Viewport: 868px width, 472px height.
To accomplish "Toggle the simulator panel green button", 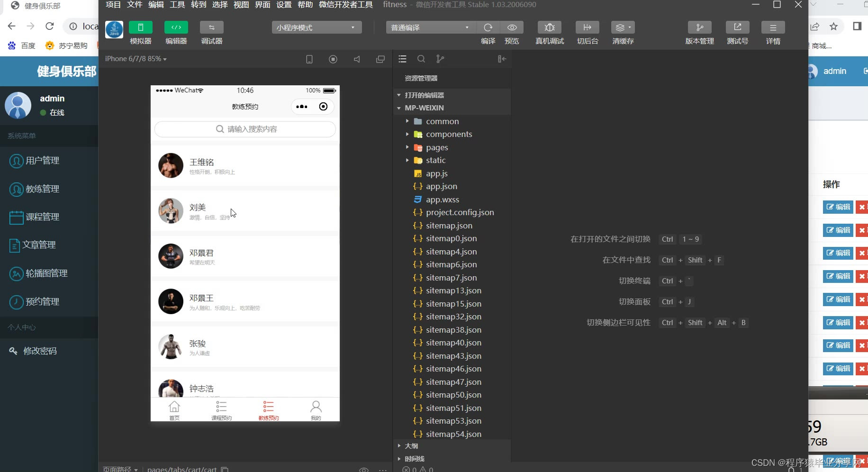I will tap(141, 27).
